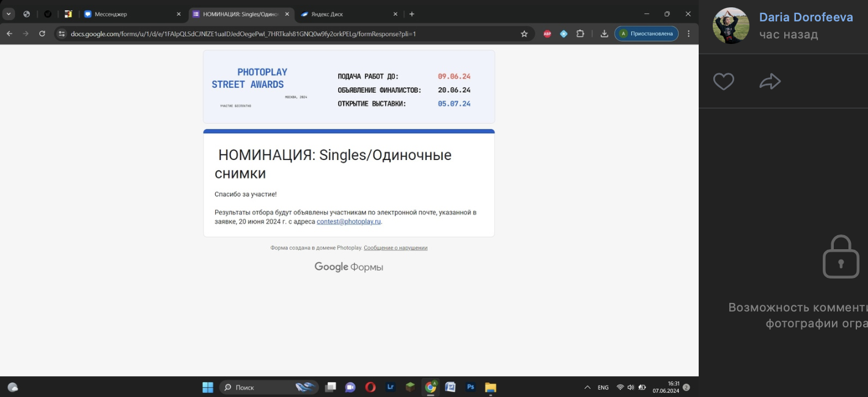868x397 pixels.
Task: View site information icon in address bar
Action: point(61,34)
